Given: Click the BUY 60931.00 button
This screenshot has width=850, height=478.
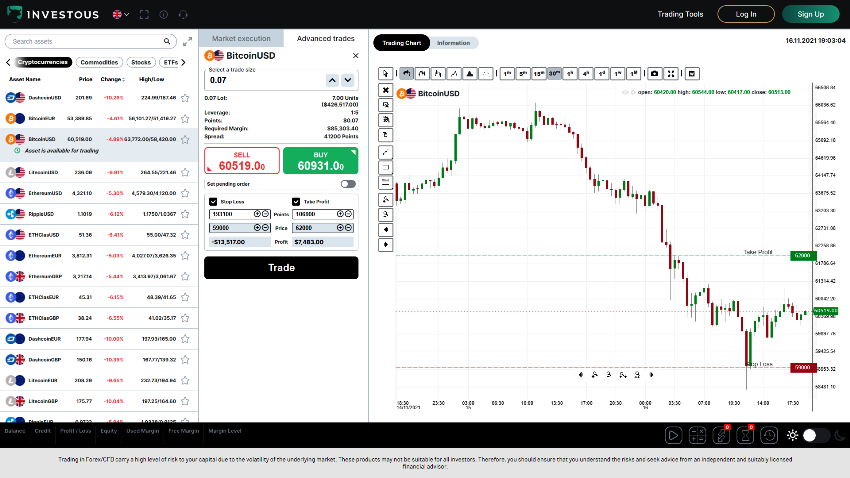Looking at the screenshot, I should (x=320, y=161).
